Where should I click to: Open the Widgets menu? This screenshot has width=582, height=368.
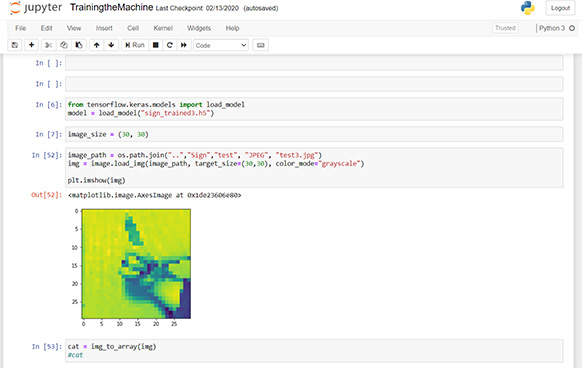pos(199,28)
